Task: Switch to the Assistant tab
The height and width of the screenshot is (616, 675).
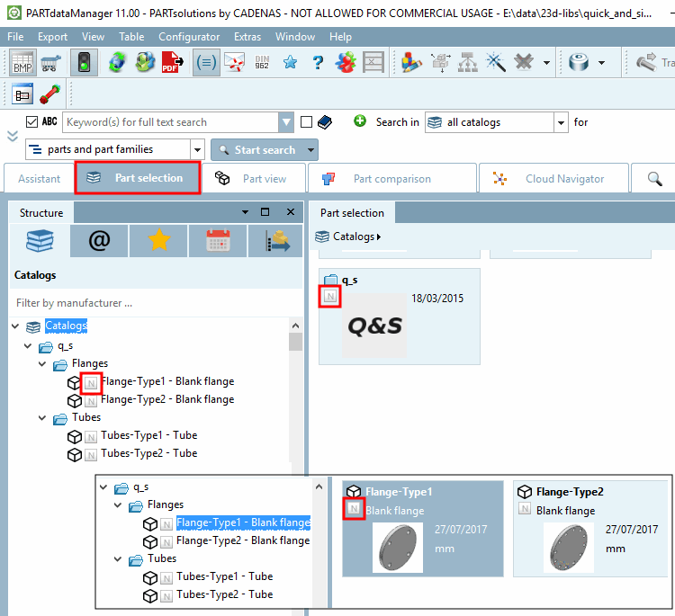Action: click(x=40, y=179)
